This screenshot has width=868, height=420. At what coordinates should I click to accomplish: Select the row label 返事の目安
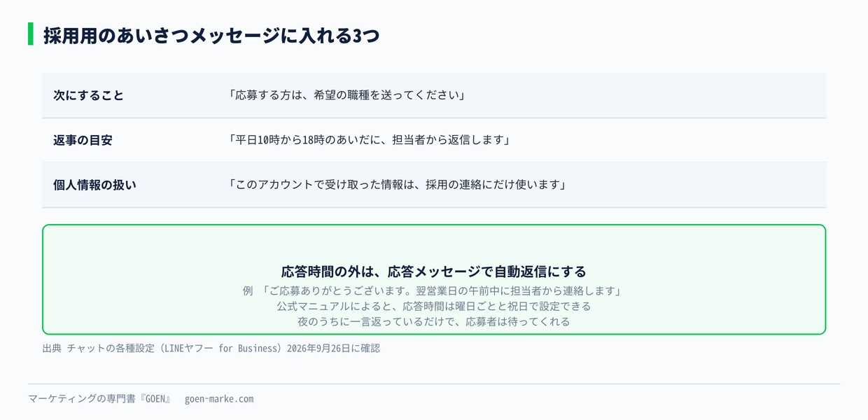pos(83,140)
